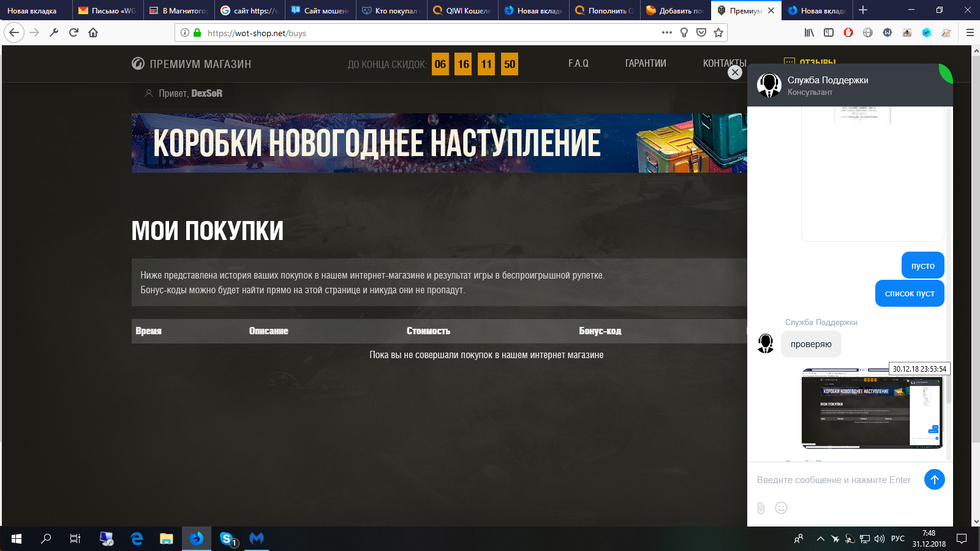Go back to the previous page

click(x=14, y=32)
